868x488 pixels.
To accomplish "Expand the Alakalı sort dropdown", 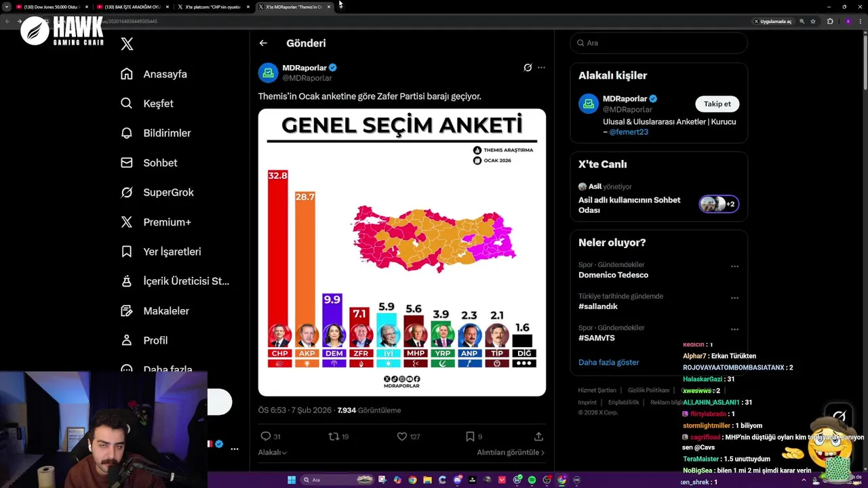I will pyautogui.click(x=272, y=452).
